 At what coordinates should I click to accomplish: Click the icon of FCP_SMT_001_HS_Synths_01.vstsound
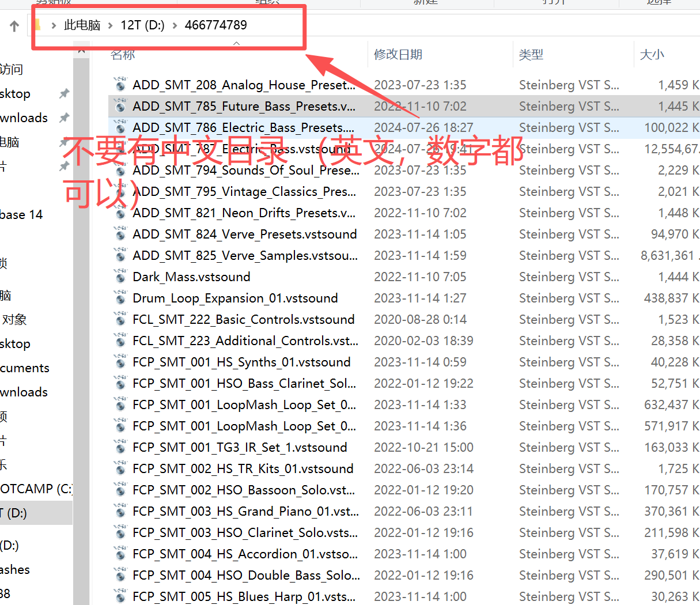pyautogui.click(x=120, y=362)
